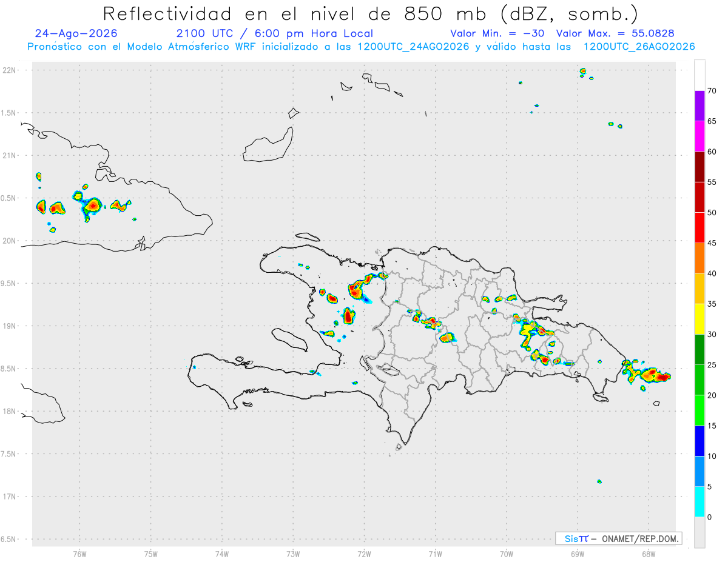
Task: Select the bright green 15–20 dBZ colorbar segment
Action: (699, 410)
